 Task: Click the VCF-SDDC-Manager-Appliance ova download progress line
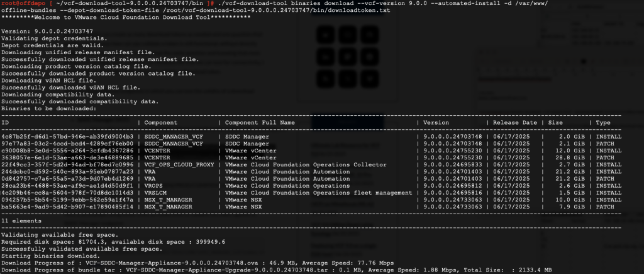(x=197, y=263)
